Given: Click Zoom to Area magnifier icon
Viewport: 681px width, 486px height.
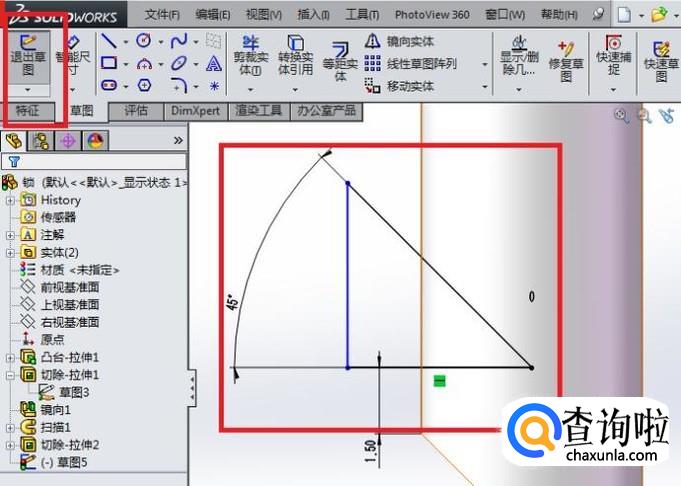Looking at the screenshot, I should tap(644, 116).
